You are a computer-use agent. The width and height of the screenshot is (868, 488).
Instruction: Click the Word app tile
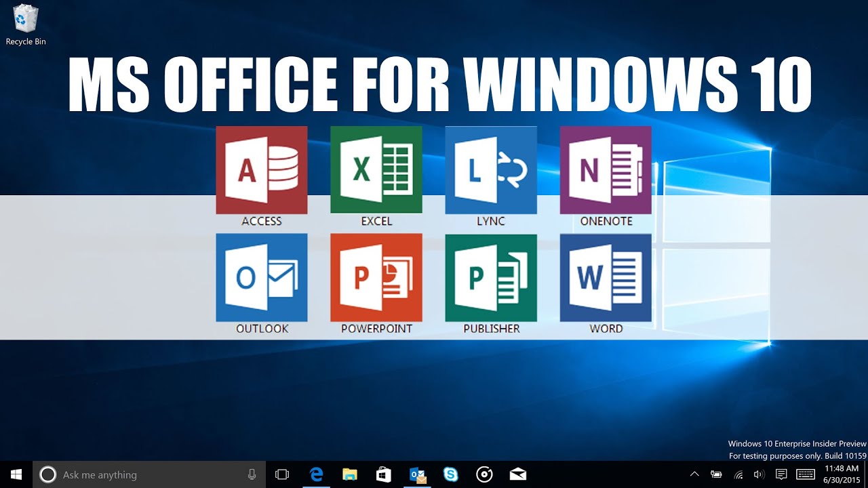(x=606, y=278)
